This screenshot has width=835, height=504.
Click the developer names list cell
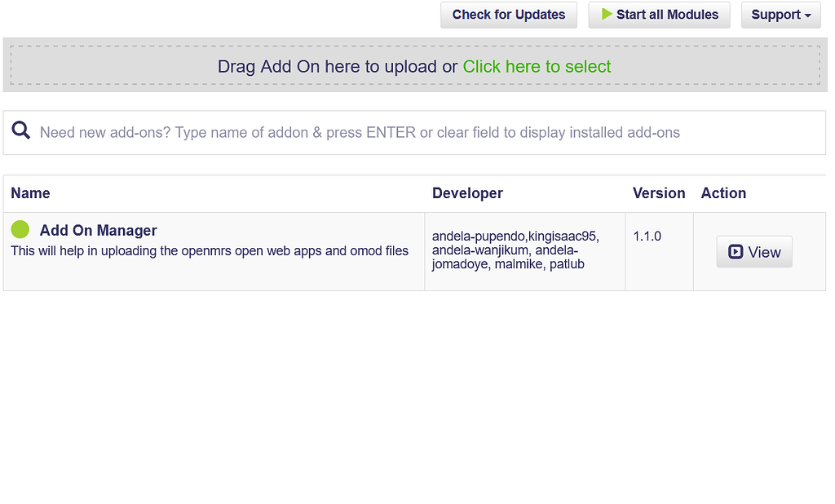pyautogui.click(x=515, y=250)
